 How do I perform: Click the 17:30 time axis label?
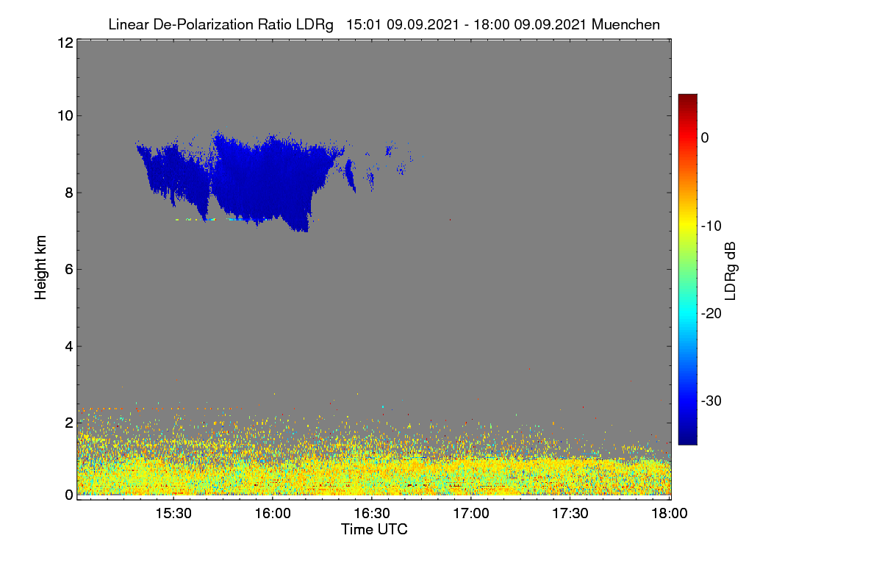point(570,514)
